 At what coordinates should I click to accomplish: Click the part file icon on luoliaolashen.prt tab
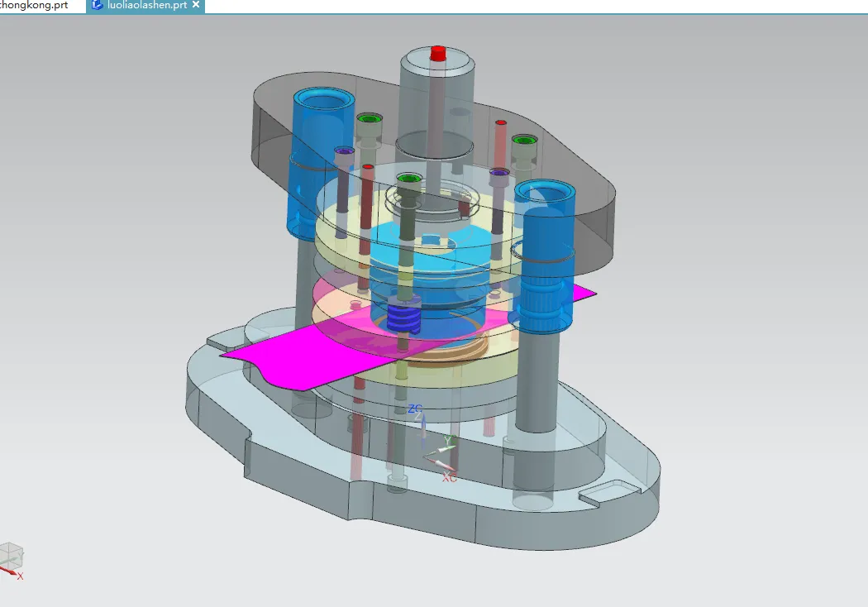(x=97, y=5)
